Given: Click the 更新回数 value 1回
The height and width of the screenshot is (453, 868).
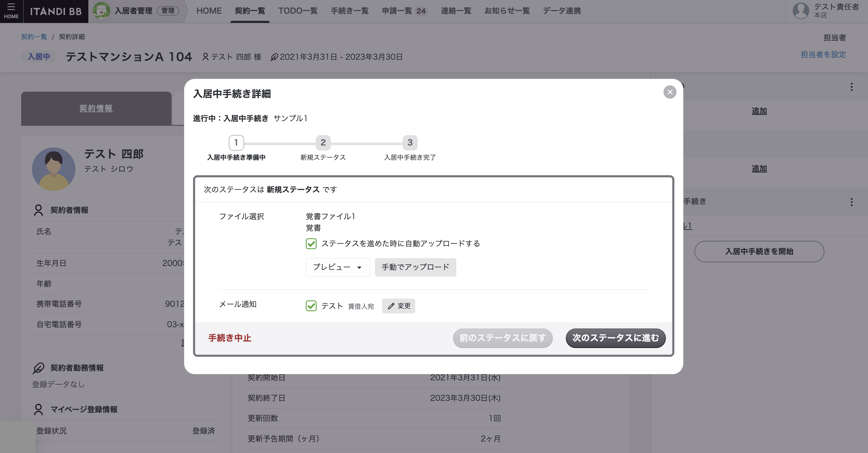Looking at the screenshot, I should (494, 418).
